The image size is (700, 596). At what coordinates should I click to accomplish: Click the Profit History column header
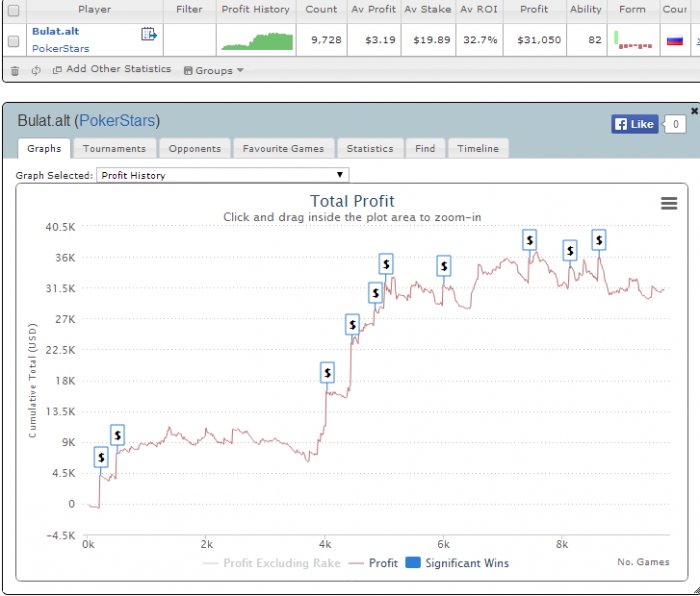point(255,9)
